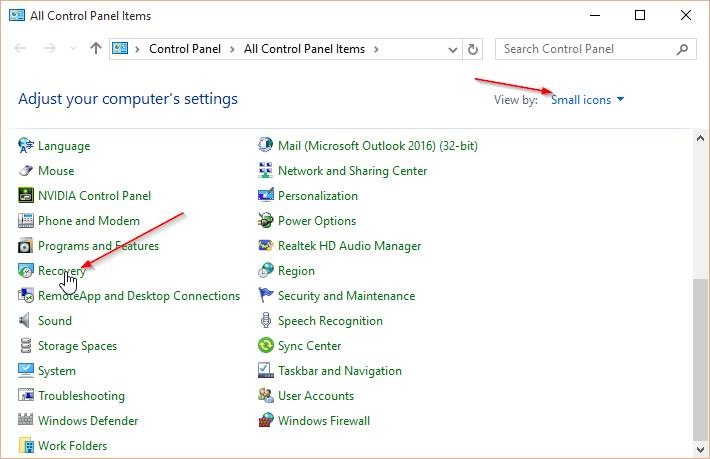Focus the Search Control Panel field
710x459 pixels.
click(595, 49)
